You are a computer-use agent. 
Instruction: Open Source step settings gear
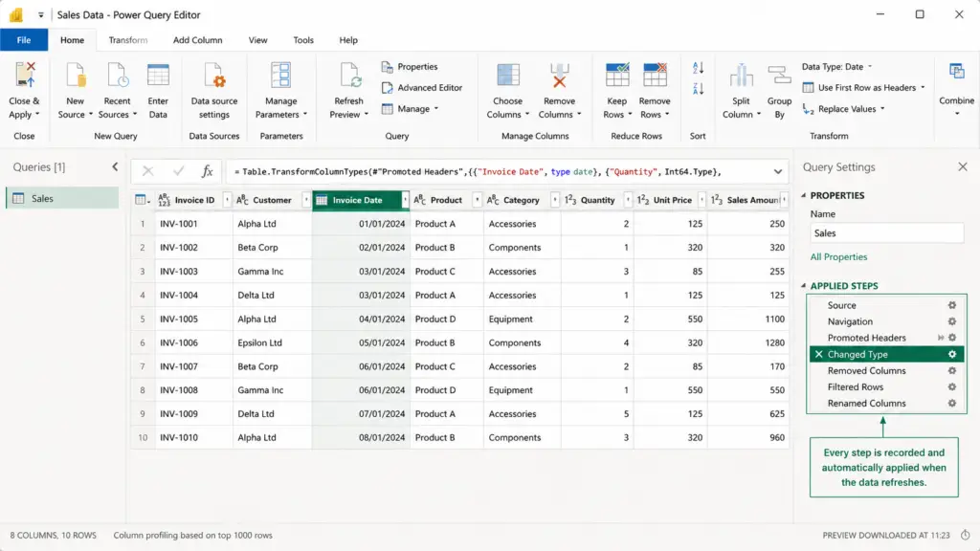[952, 305]
